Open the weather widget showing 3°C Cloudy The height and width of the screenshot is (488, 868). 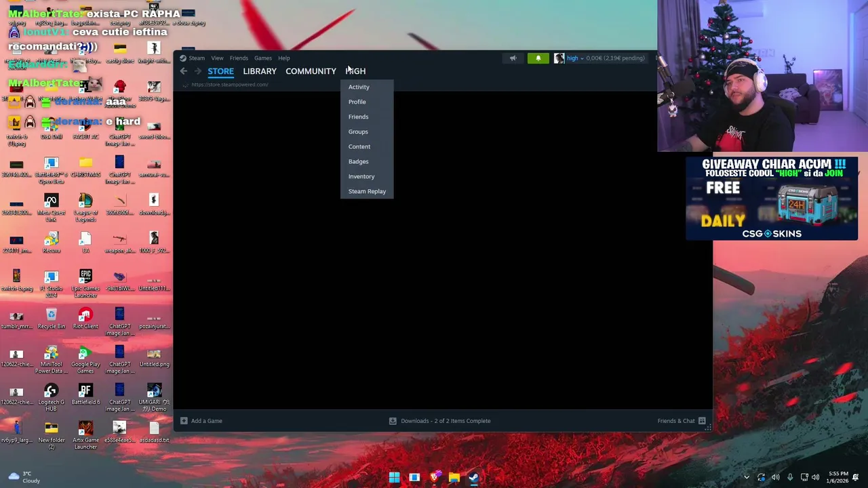(x=24, y=477)
